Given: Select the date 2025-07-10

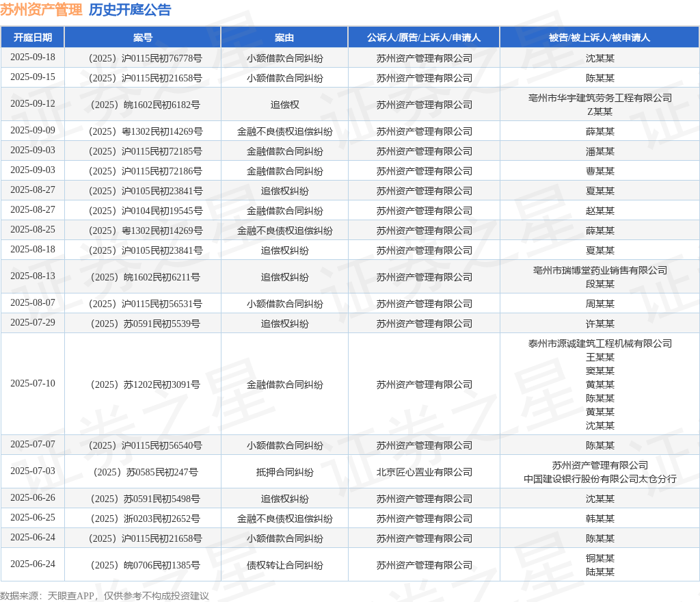Looking at the screenshot, I should click(x=33, y=384).
